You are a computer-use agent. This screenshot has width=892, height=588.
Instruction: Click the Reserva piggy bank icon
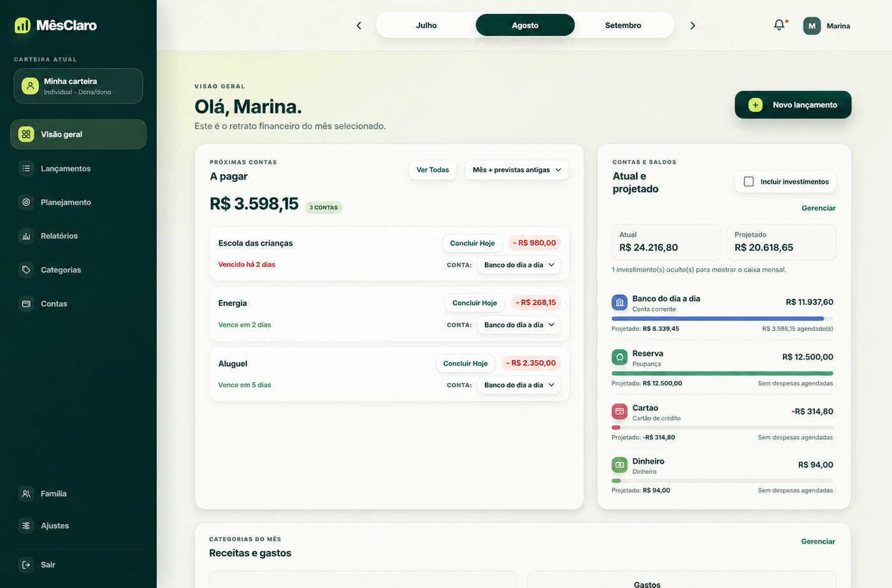619,357
